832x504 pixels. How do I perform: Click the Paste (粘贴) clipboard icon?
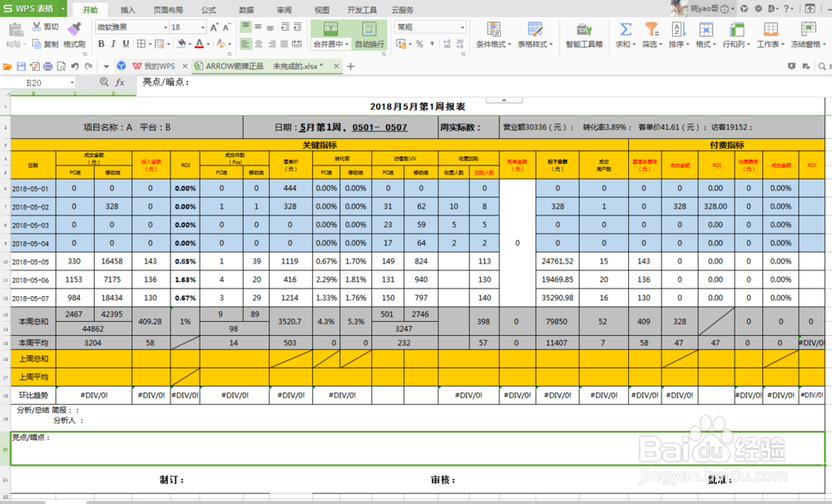coord(15,30)
